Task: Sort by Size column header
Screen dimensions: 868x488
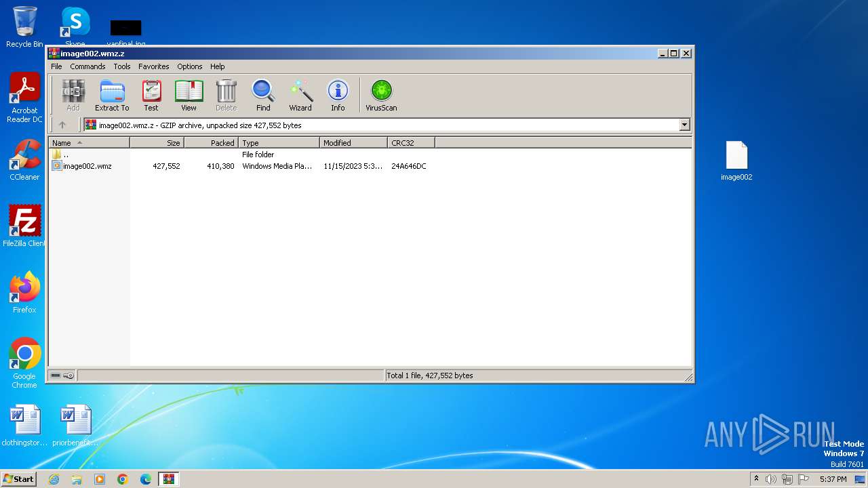Action: 157,142
